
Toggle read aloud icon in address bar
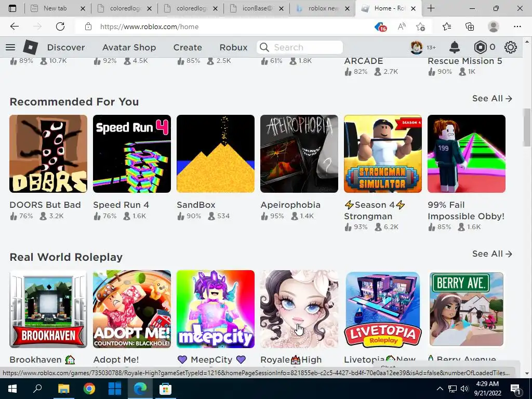(x=402, y=26)
